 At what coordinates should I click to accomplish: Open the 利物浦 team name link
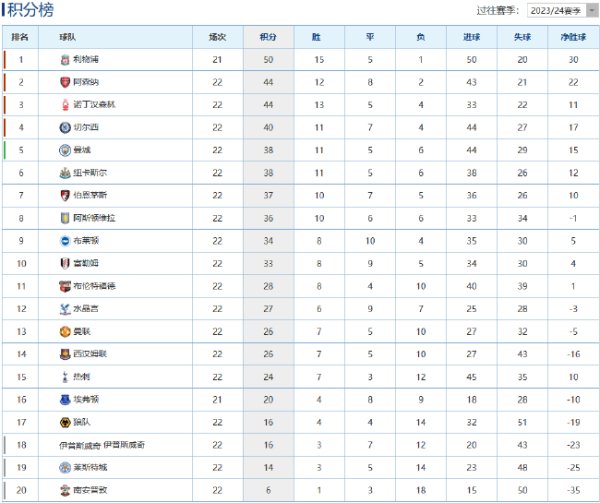[87, 60]
